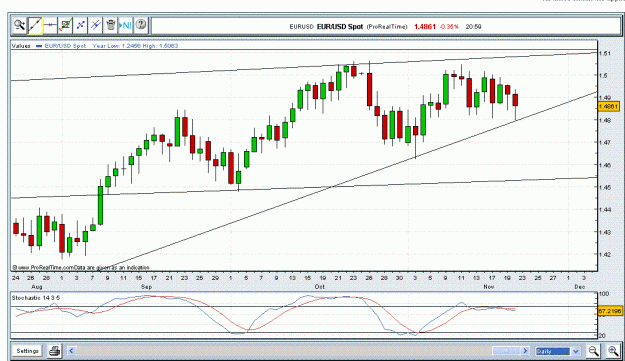
Task: Select the dotted segment line tool
Action: (x=81, y=26)
